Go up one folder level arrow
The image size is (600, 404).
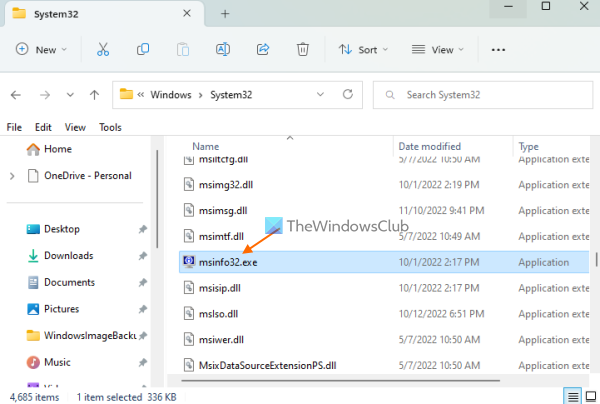click(x=94, y=94)
